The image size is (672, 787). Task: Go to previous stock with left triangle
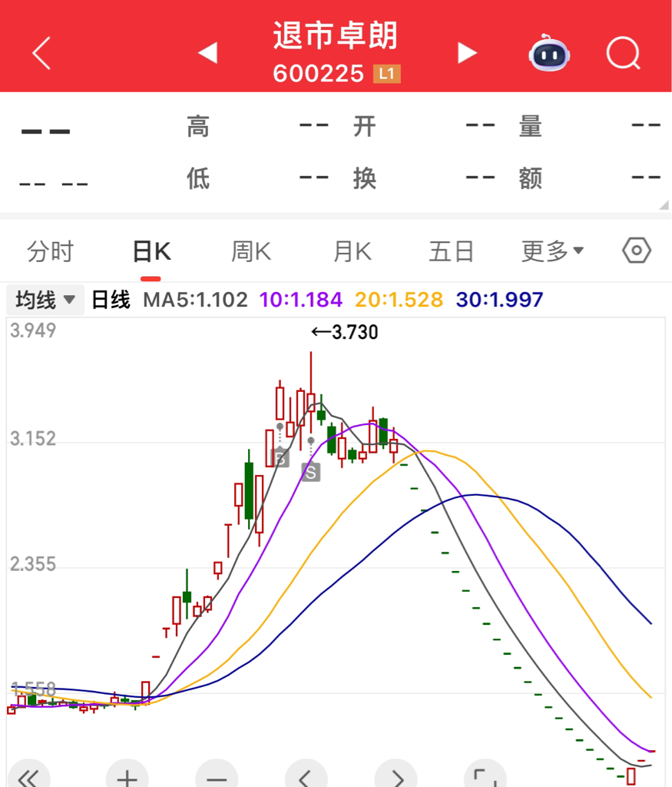pos(208,53)
